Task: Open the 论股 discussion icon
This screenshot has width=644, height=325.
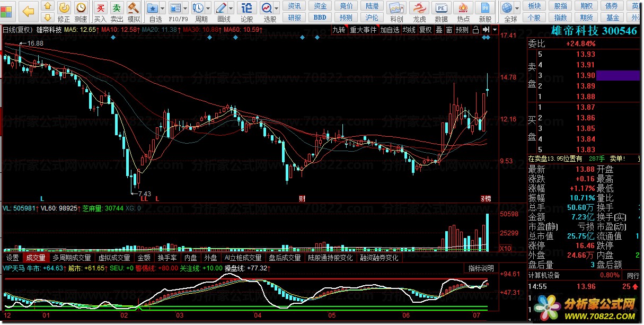Action: coord(247,11)
